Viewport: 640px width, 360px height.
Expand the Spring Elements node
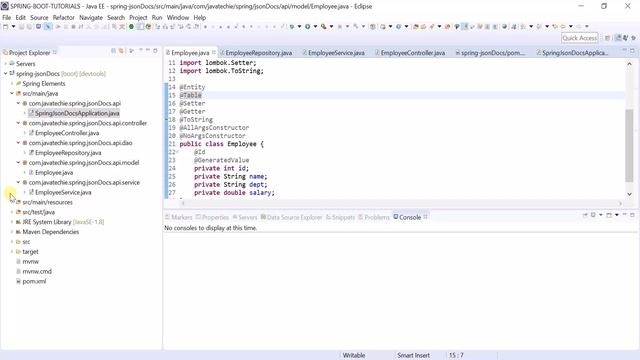coord(12,83)
